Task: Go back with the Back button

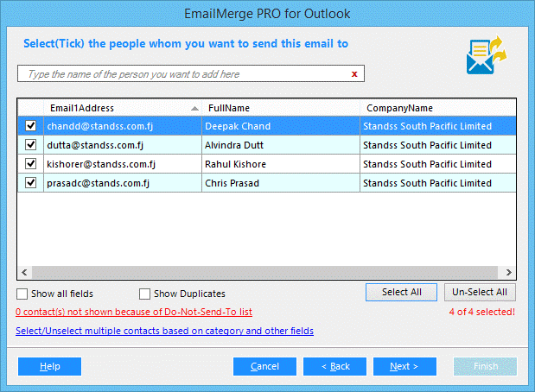Action: [x=334, y=366]
